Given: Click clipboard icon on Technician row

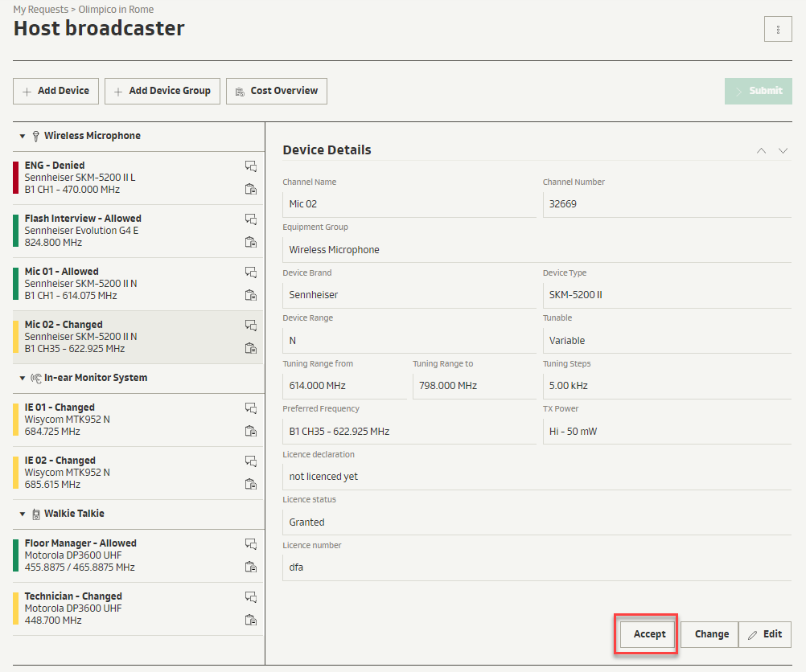Looking at the screenshot, I should coord(251,620).
